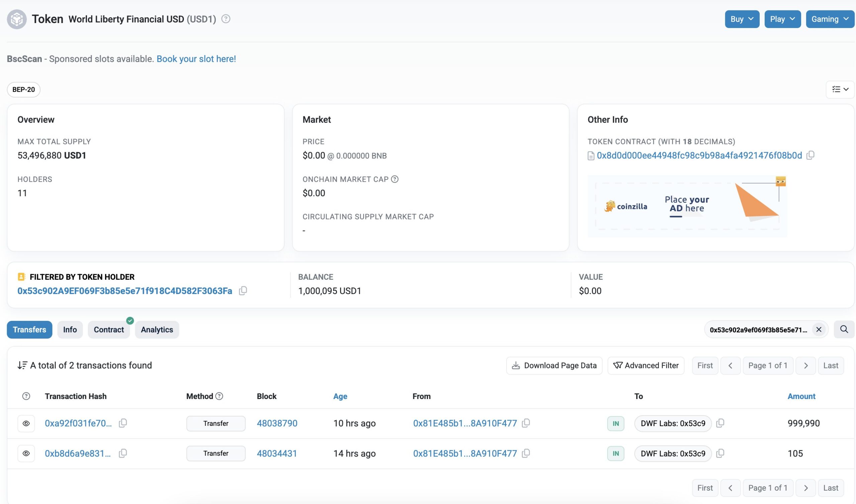Screen dimensions: 856x504
Task: Copy token contract address 0x8d0d000e
Action: click(x=810, y=155)
